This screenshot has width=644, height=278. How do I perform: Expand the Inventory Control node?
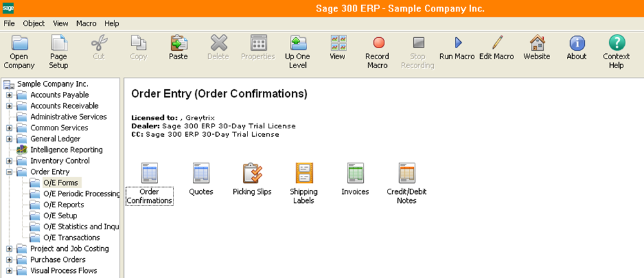coord(9,161)
